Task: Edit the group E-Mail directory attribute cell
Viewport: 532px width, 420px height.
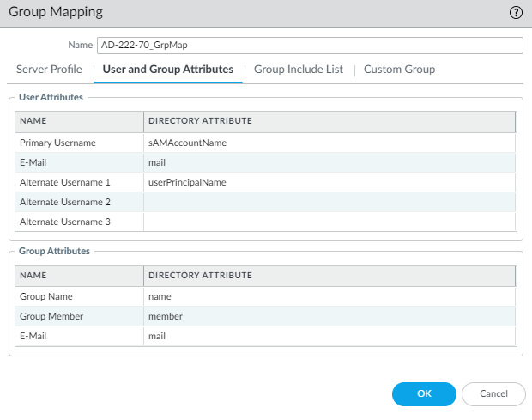Action: tap(329, 336)
